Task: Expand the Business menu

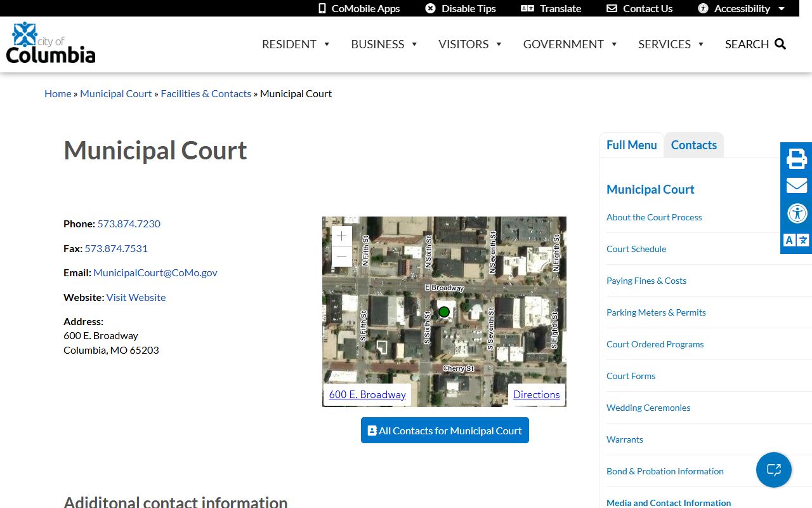Action: [x=384, y=44]
